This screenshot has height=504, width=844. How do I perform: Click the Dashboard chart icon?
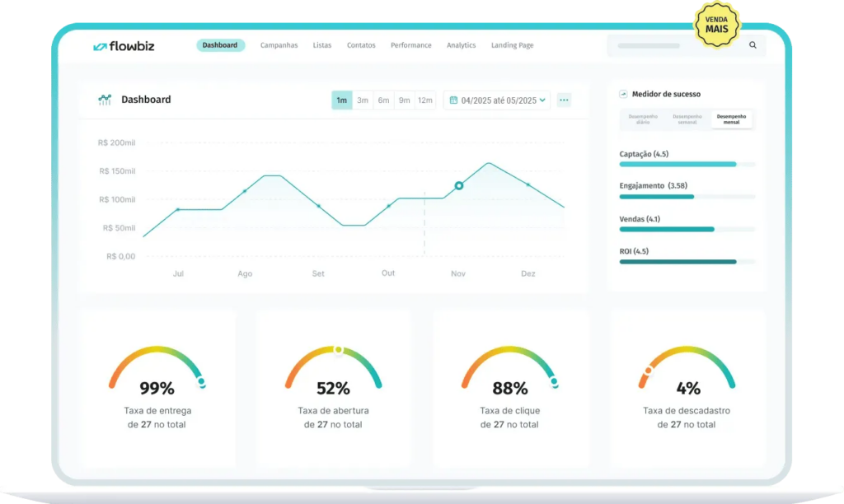coord(105,100)
